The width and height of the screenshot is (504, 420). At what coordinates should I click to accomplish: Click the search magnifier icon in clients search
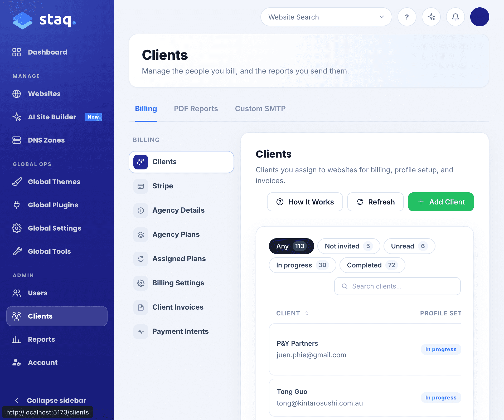point(345,286)
